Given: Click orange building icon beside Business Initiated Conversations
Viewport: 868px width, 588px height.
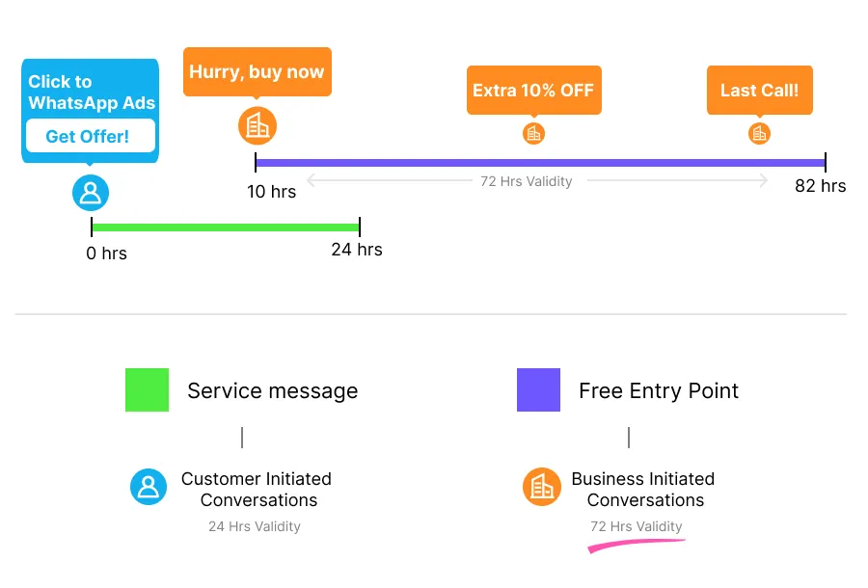Looking at the screenshot, I should click(542, 487).
